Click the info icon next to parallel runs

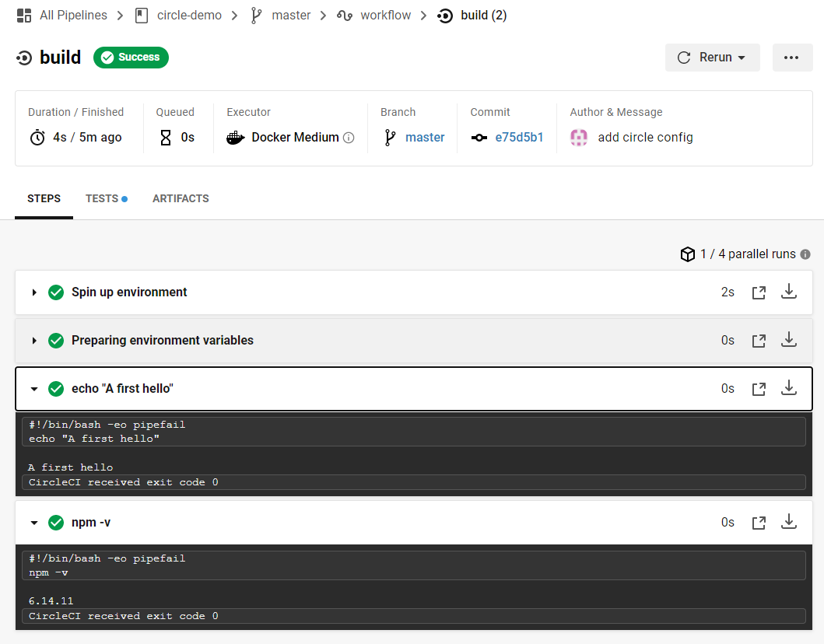(x=805, y=254)
